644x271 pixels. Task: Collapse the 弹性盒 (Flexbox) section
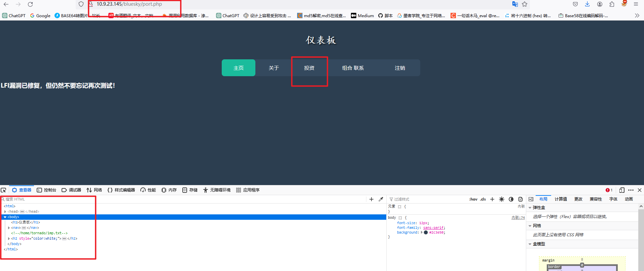point(530,208)
